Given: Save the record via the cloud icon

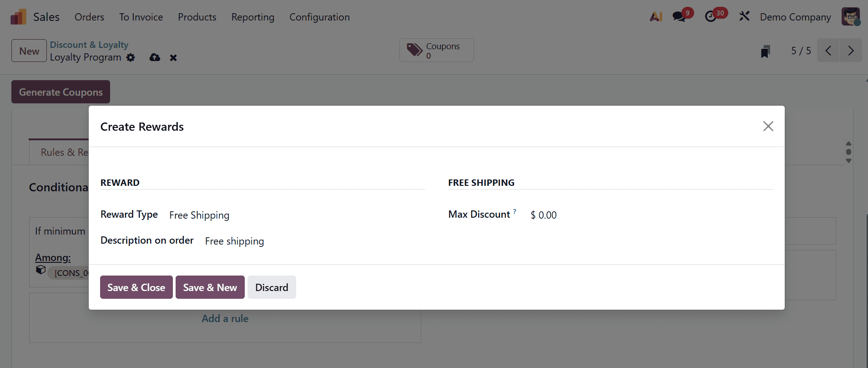Looking at the screenshot, I should [154, 57].
